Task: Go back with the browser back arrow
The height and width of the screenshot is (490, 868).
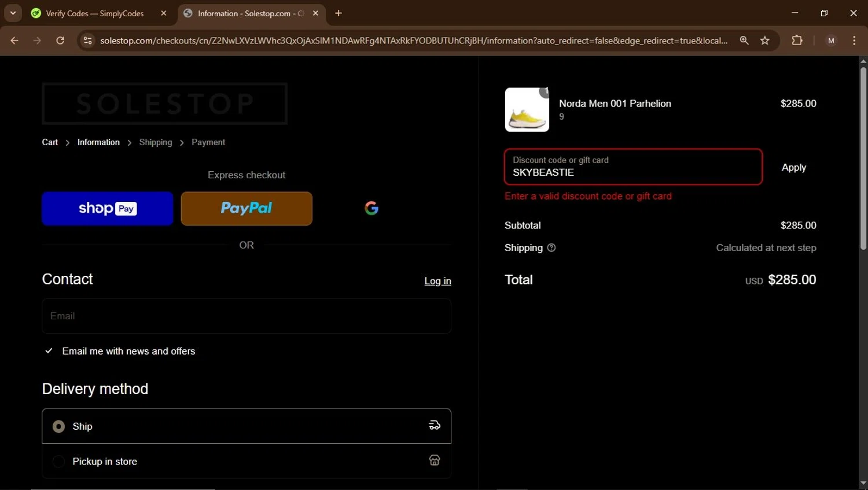Action: point(14,40)
